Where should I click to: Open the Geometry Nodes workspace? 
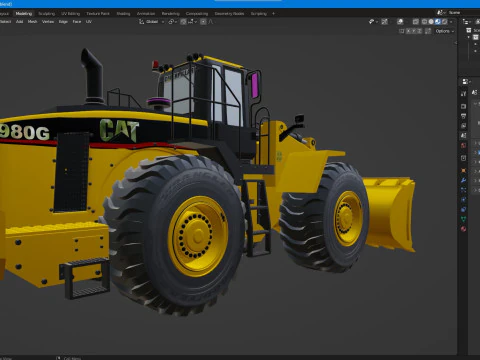(229, 14)
